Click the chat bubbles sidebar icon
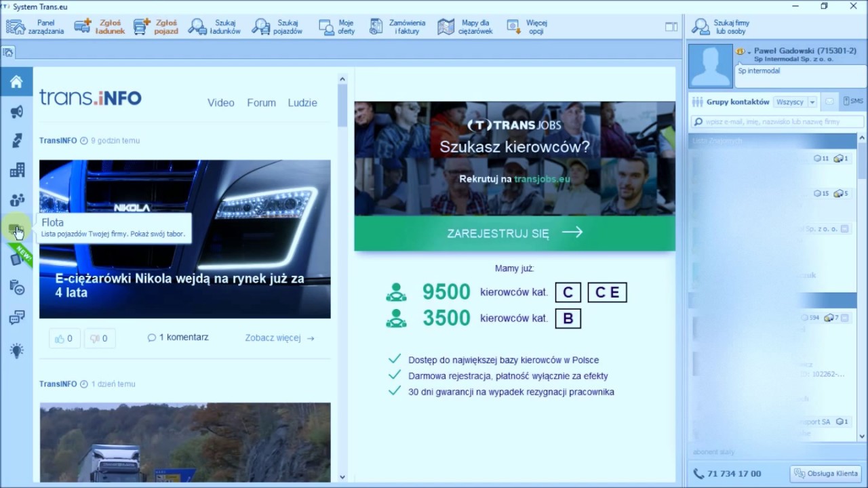The image size is (868, 488). tap(16, 318)
